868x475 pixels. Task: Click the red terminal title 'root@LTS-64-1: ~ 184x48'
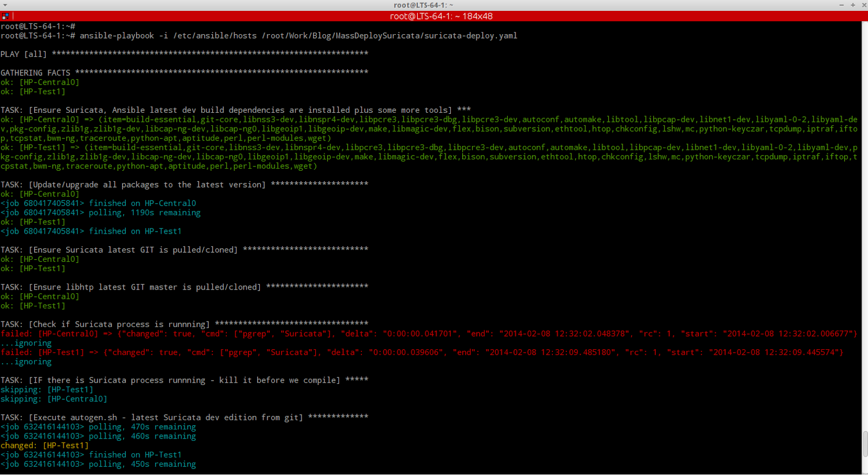441,16
